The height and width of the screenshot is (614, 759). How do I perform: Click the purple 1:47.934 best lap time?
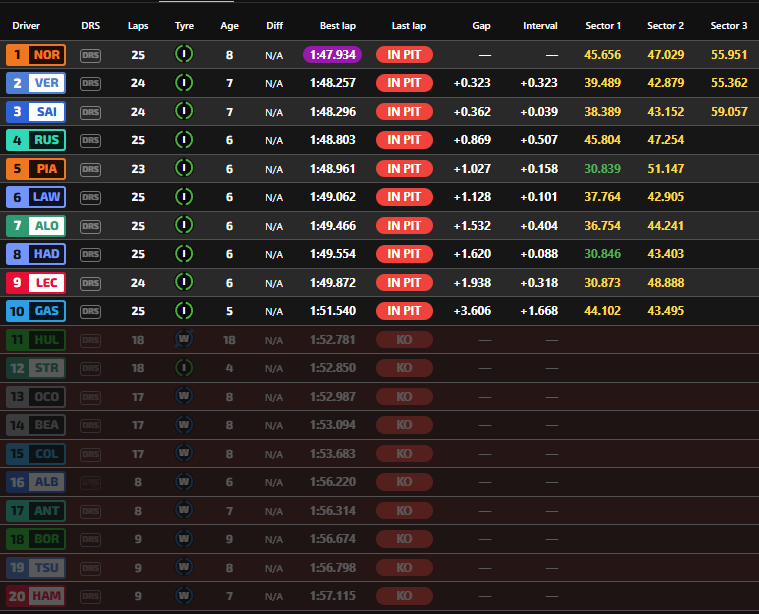point(331,55)
